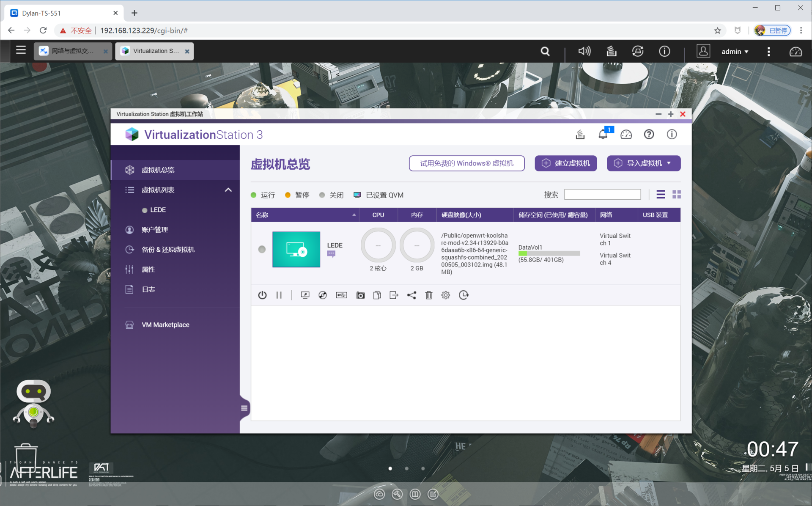Viewport: 812px width, 506px height.
Task: Click 试用免费的 Windows 虚拟机 button
Action: tap(466, 163)
